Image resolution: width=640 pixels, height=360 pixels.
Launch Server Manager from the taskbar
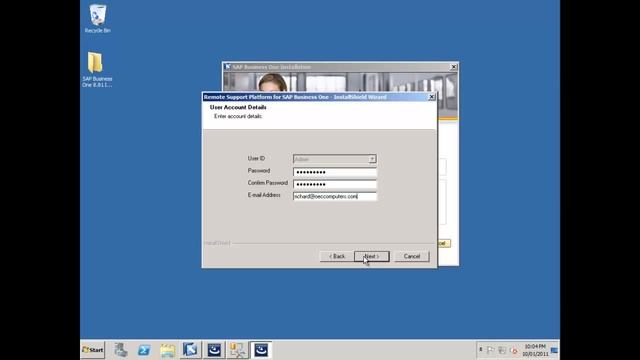click(120, 350)
